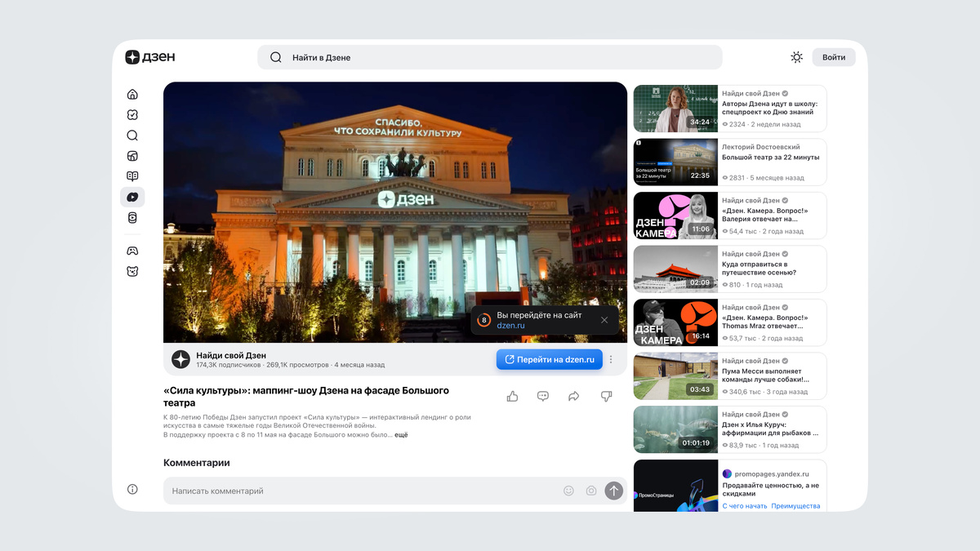Expand the description with ещё
Image resolution: width=980 pixels, height=551 pixels.
(x=401, y=435)
